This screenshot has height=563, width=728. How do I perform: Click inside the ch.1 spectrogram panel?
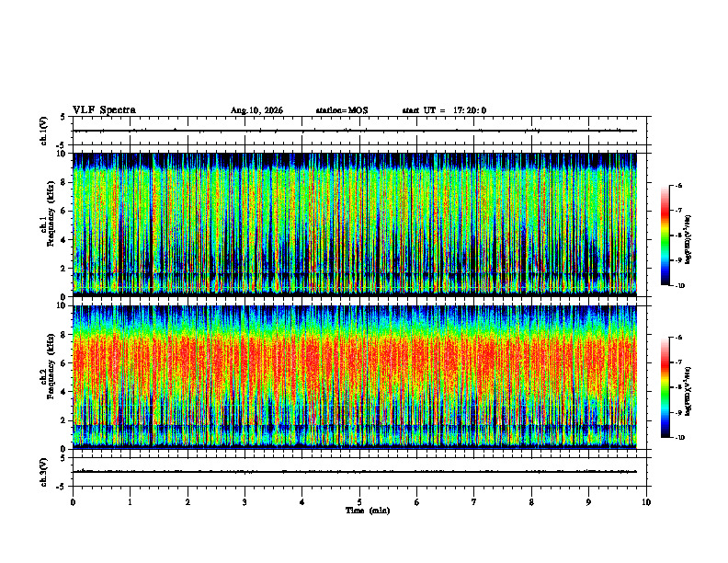[x=355, y=224]
